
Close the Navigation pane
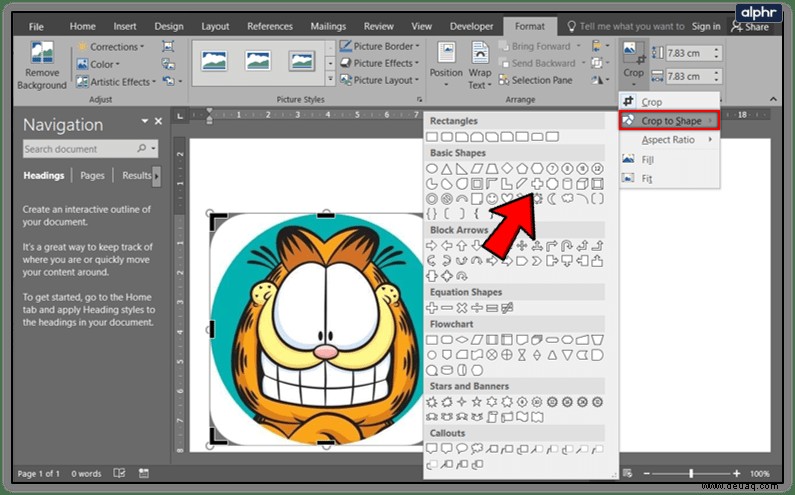pyautogui.click(x=158, y=121)
